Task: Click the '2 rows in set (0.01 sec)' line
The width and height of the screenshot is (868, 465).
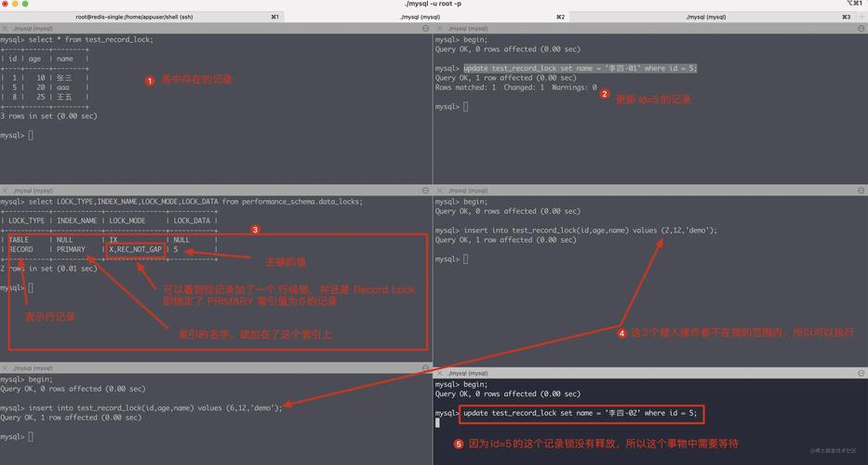Action: coord(48,269)
